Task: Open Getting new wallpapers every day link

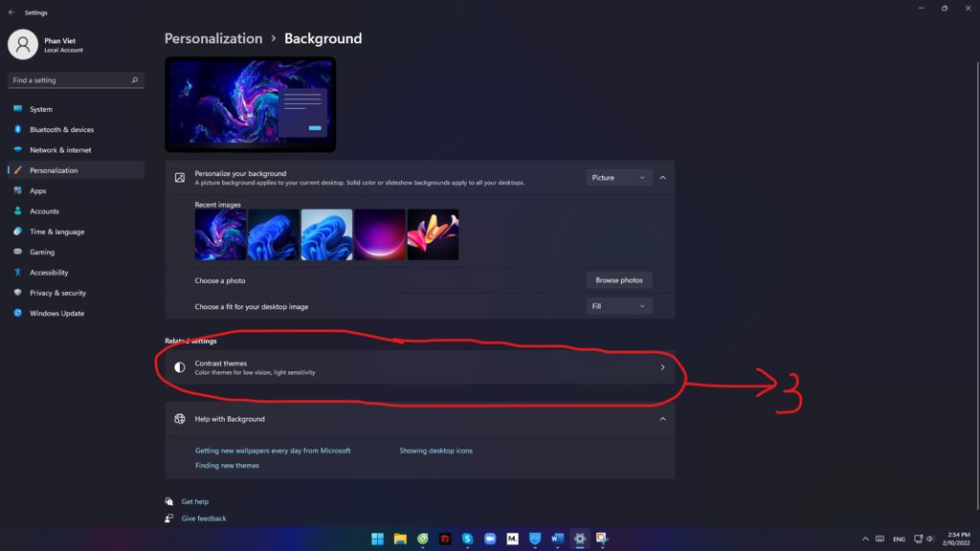Action: (273, 451)
